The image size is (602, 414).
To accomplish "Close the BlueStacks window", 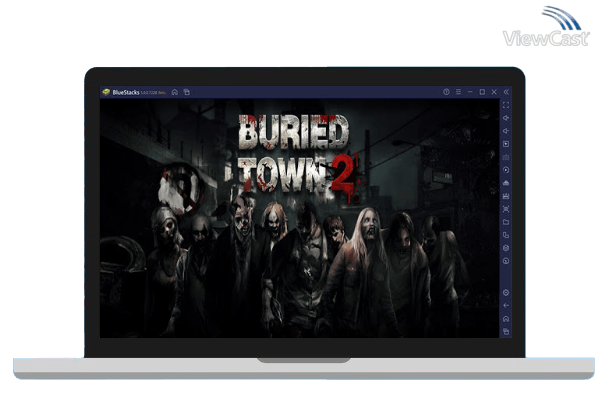I will tap(494, 92).
